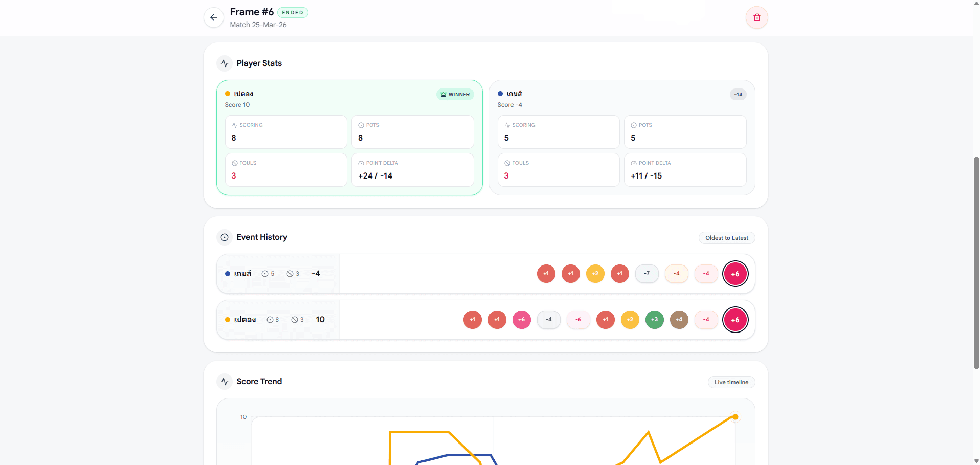Click the Event History clock icon
This screenshot has width=980, height=465.
click(225, 237)
